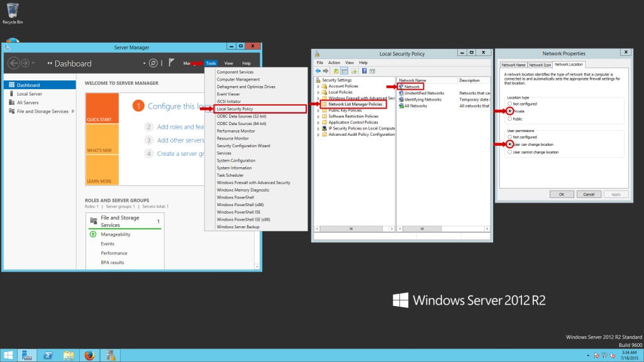This screenshot has width=644, height=362.
Task: Click the Help icon on Local Security Policy toolbar
Action: [x=364, y=70]
